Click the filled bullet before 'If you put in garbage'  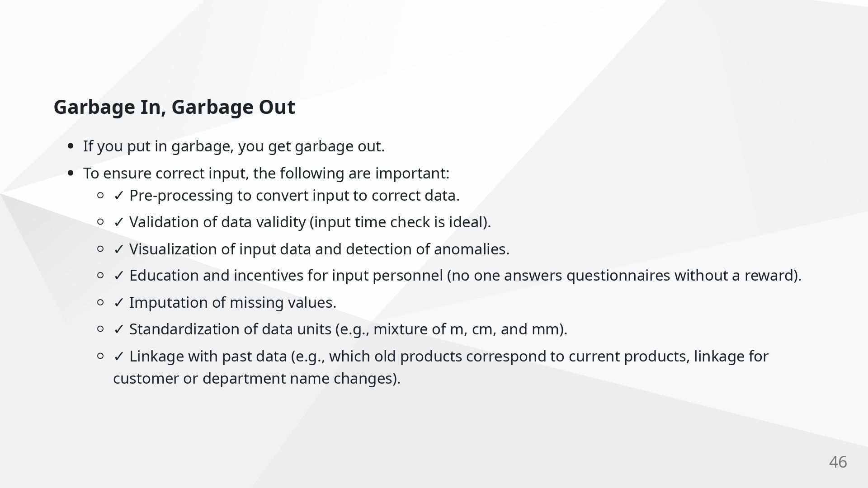(x=70, y=146)
